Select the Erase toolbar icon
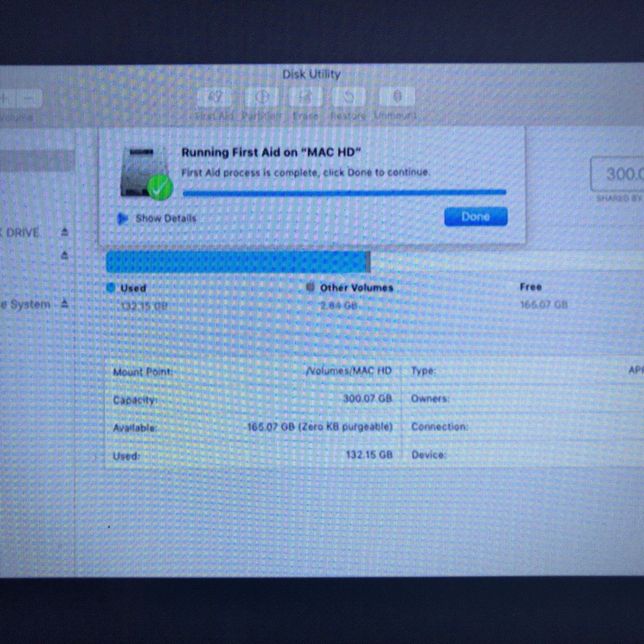 306,98
